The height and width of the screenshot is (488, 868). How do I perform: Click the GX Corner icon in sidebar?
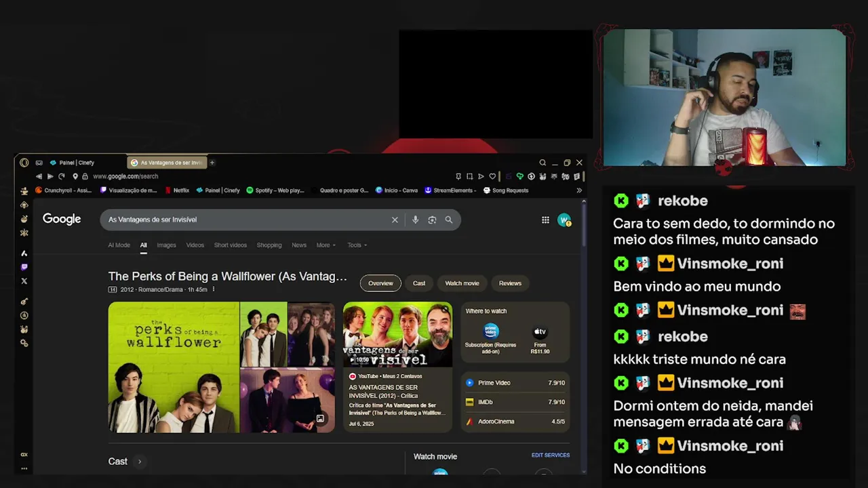(x=24, y=455)
